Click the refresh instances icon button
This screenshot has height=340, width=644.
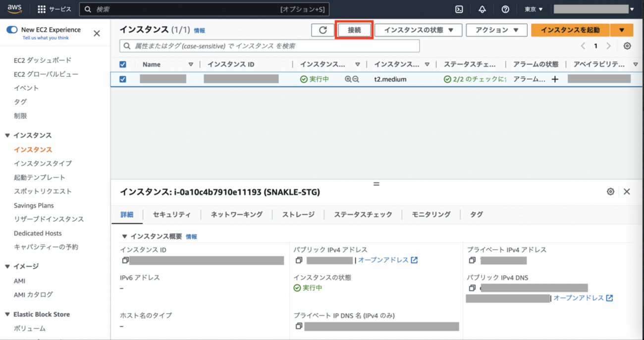(x=323, y=30)
